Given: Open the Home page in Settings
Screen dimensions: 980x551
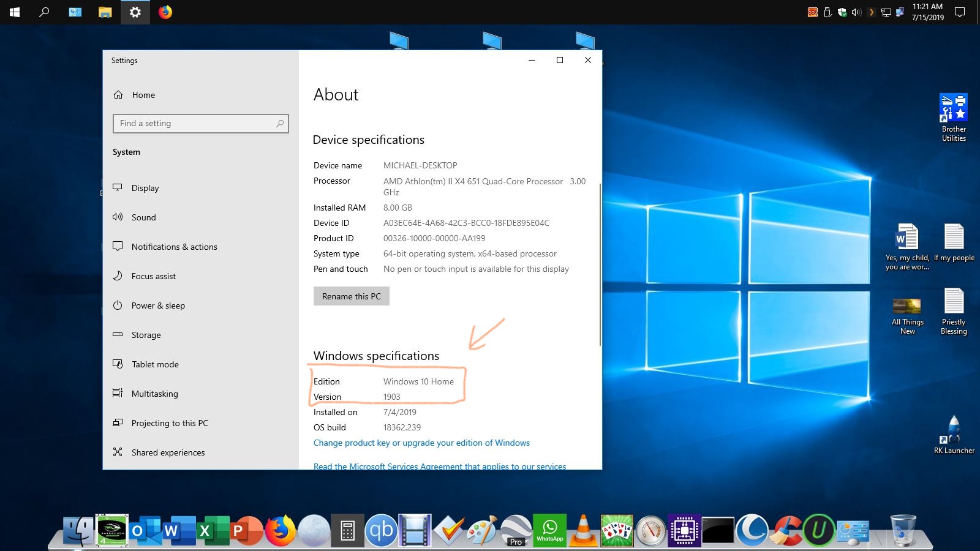Looking at the screenshot, I should [134, 95].
